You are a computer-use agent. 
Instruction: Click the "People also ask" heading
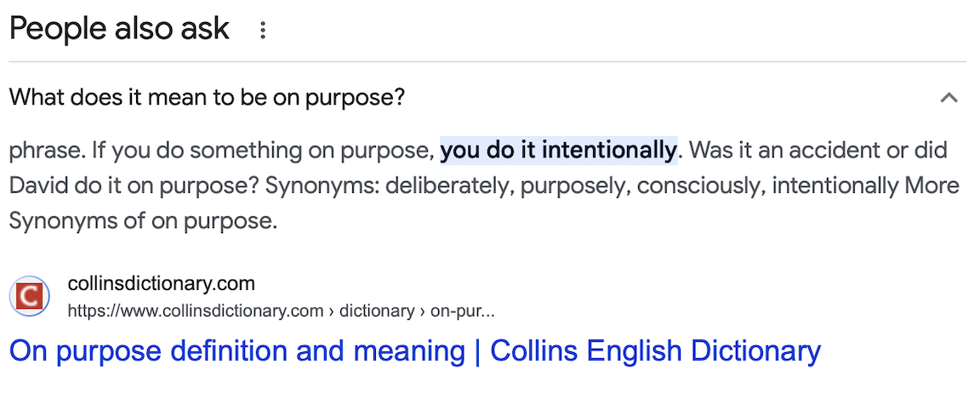119,29
